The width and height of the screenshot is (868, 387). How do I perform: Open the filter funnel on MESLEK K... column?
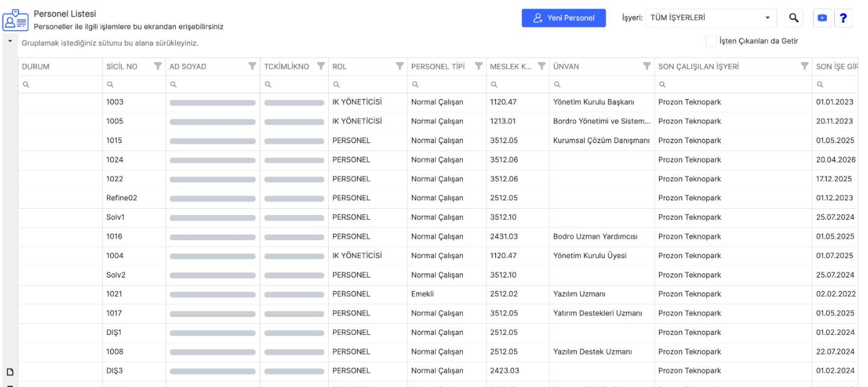tap(542, 66)
